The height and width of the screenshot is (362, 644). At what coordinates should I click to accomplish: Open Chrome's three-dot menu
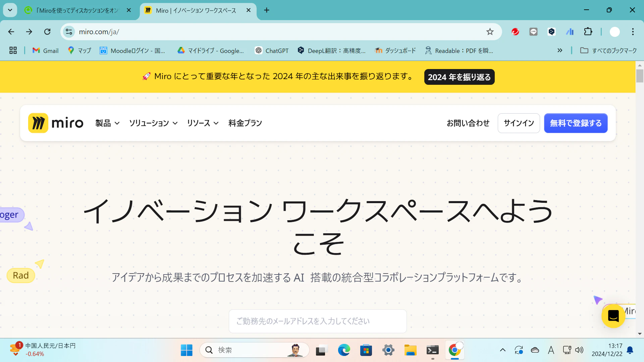pos(633,32)
